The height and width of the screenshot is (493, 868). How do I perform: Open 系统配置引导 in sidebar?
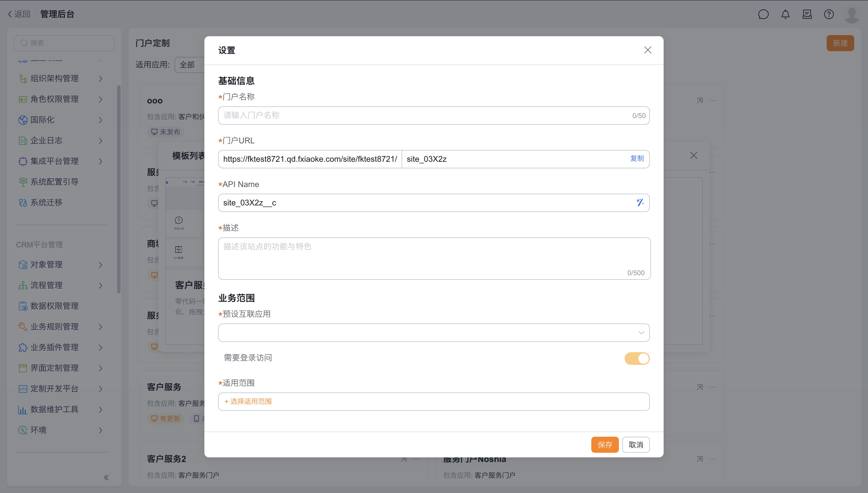[x=54, y=182]
